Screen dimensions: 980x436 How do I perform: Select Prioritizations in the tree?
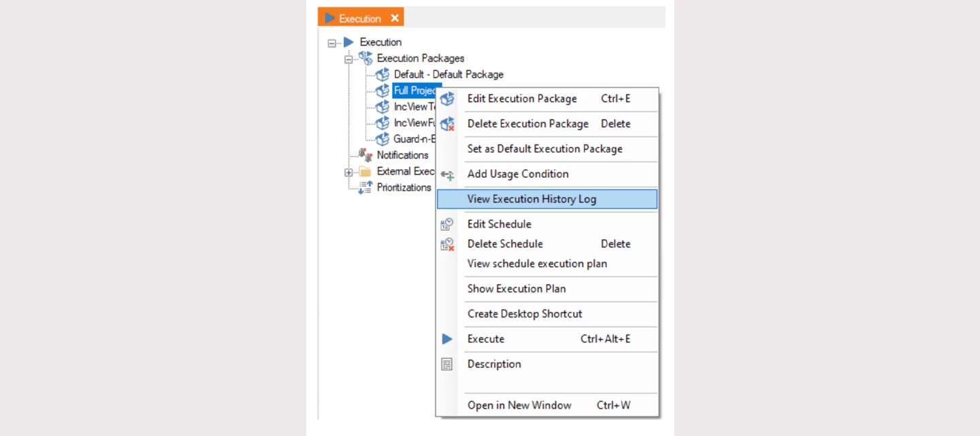(404, 187)
